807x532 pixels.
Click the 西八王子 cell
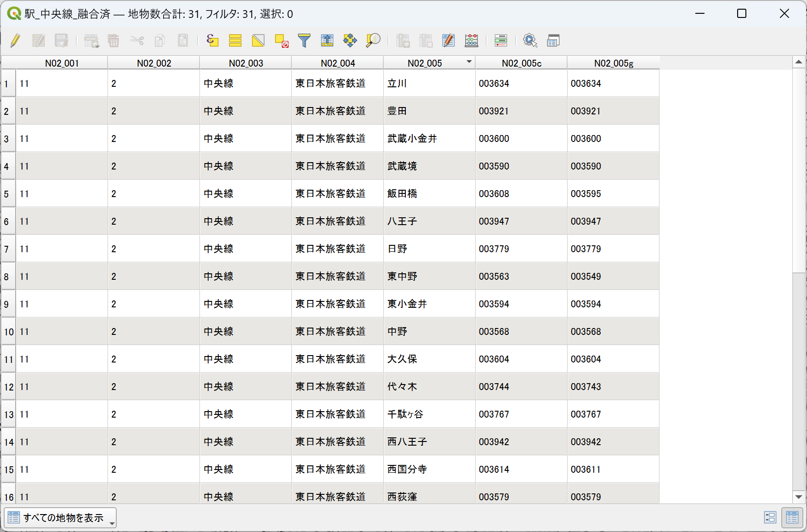pos(429,441)
